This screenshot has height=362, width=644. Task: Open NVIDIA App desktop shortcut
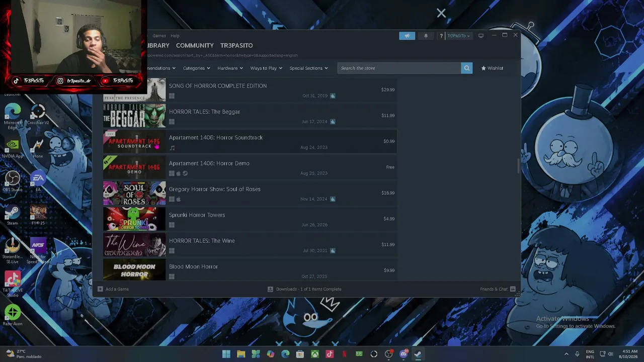[13, 148]
